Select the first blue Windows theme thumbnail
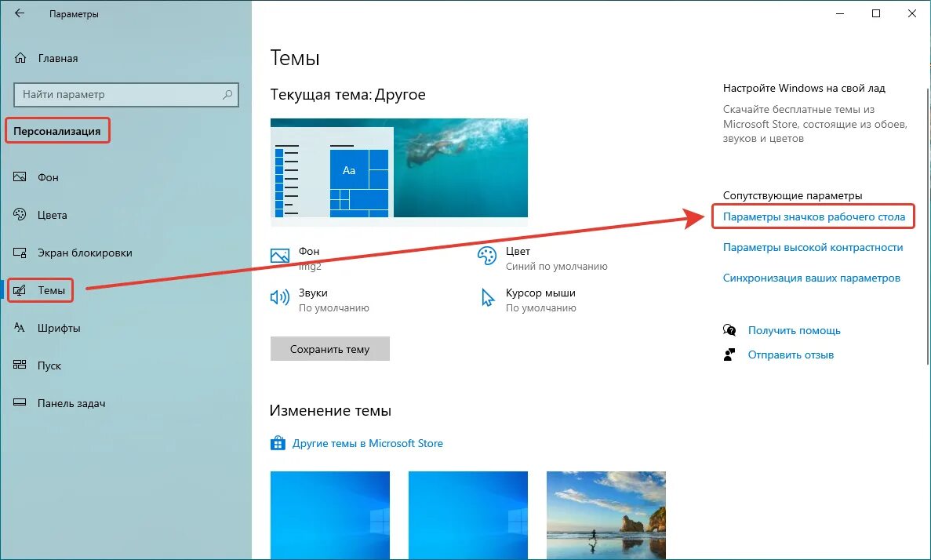 330,515
